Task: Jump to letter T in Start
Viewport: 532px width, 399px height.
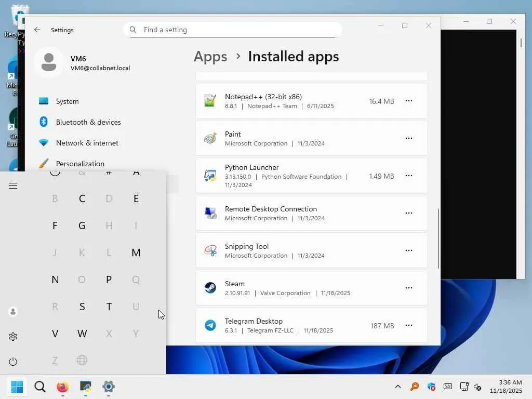Action: click(x=109, y=307)
